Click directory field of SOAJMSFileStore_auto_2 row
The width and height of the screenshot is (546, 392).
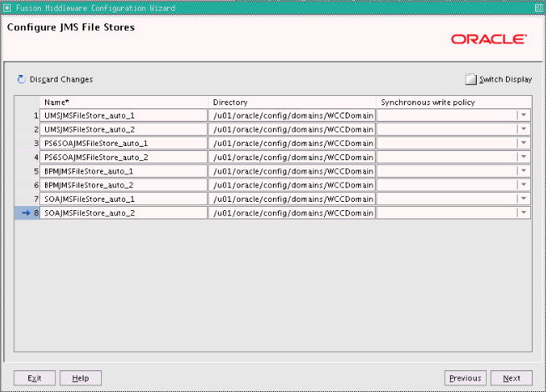tap(292, 213)
